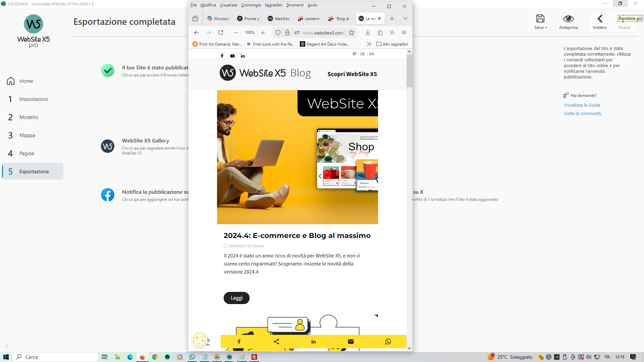Click the YouTube icon in blog header

pos(232,56)
